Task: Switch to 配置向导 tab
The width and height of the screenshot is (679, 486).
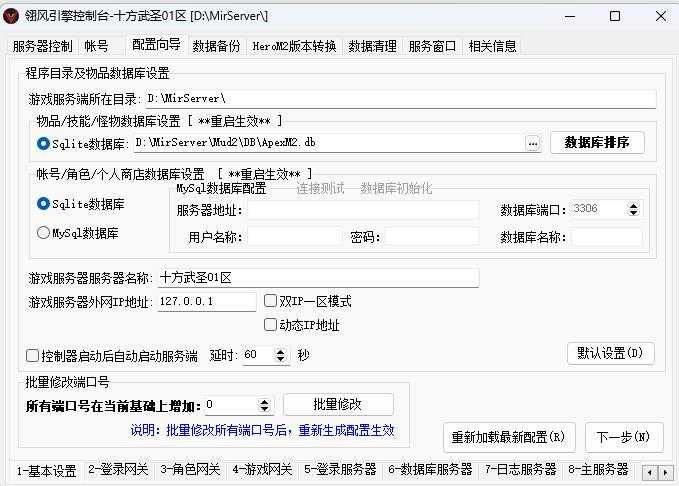Action: 156,44
